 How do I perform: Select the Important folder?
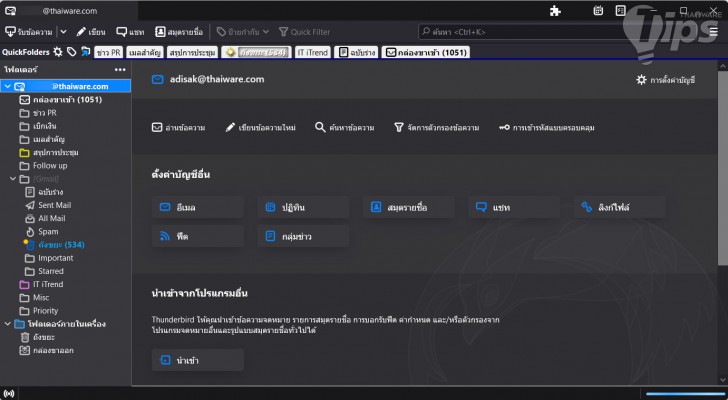coord(49,258)
